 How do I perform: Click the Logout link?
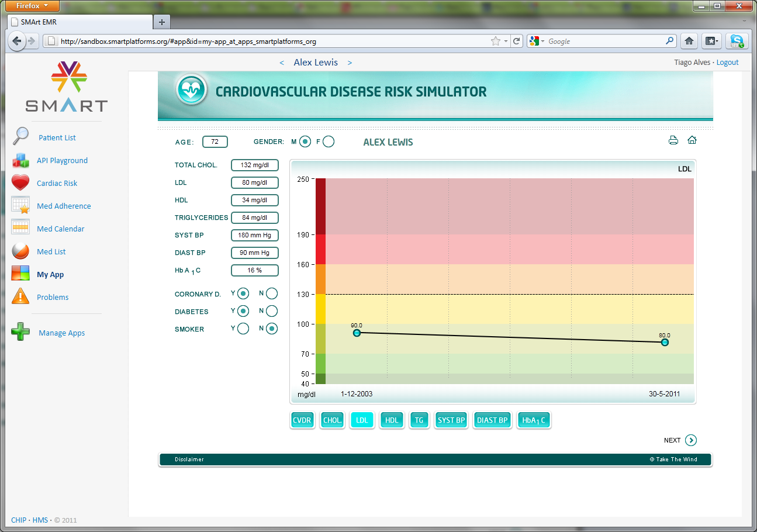(728, 62)
